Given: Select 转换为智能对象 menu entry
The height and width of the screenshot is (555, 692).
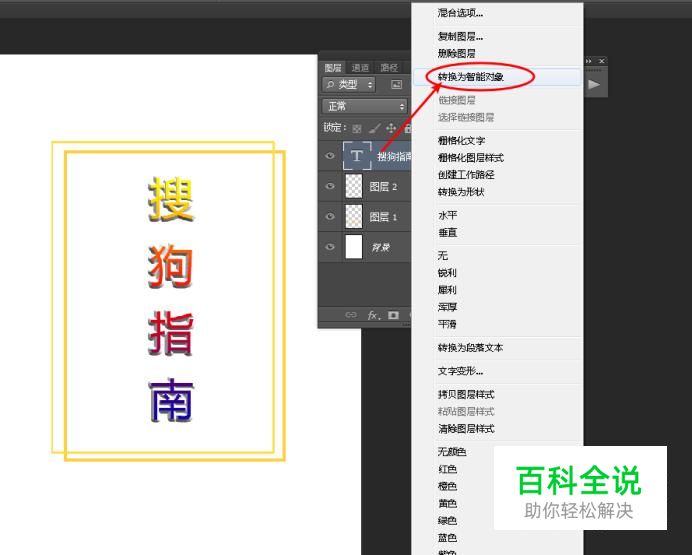Looking at the screenshot, I should click(x=497, y=77).
